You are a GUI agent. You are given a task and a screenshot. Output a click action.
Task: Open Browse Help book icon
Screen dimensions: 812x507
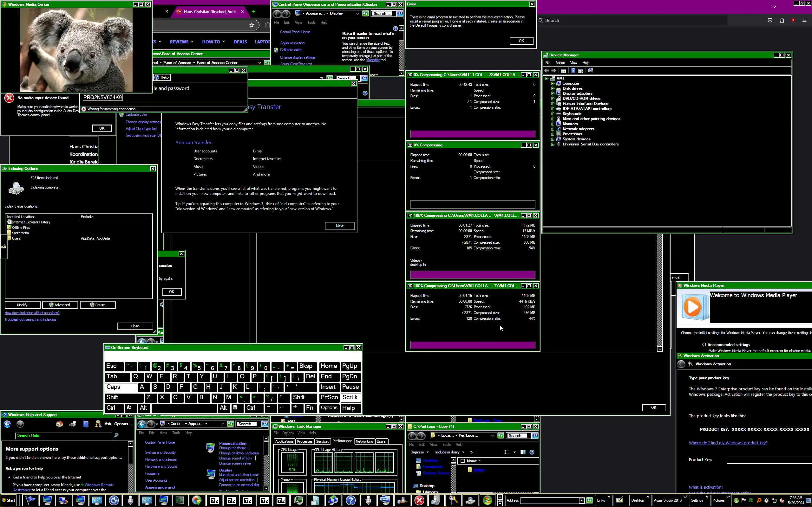tap(86, 424)
